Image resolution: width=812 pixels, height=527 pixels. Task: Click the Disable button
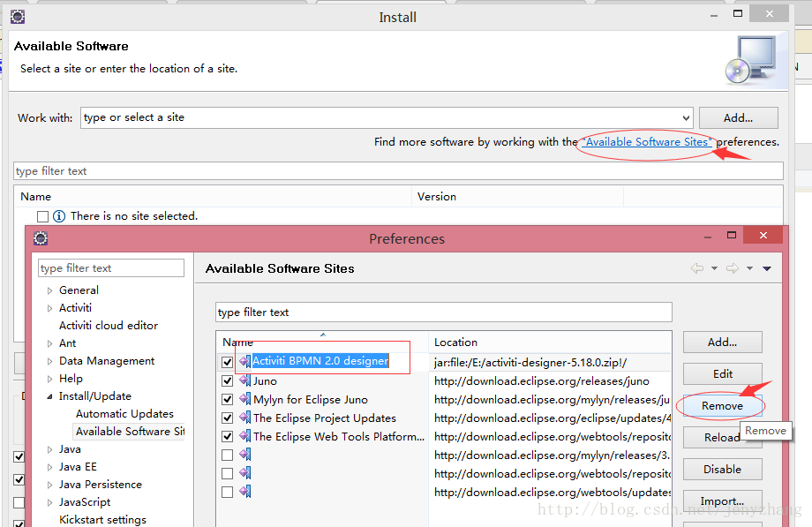coord(722,469)
